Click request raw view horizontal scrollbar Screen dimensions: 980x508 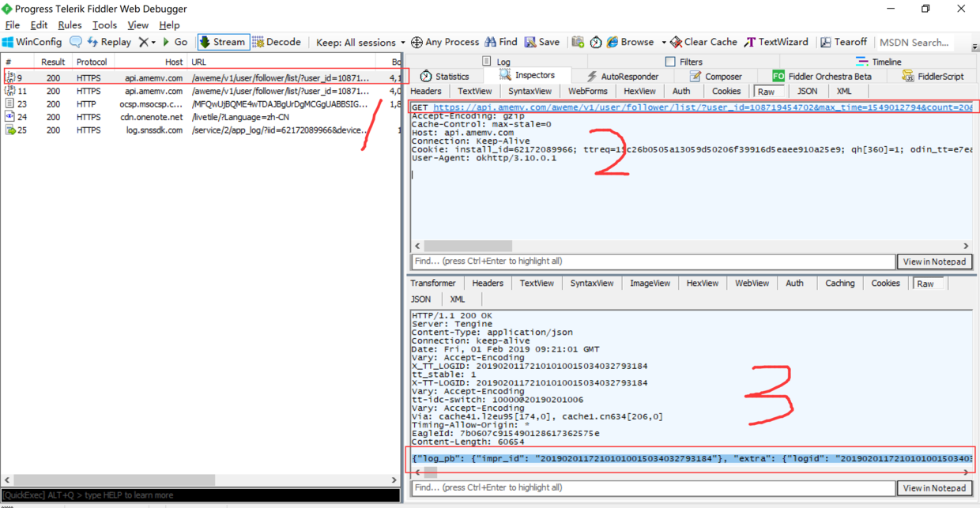pyautogui.click(x=692, y=246)
